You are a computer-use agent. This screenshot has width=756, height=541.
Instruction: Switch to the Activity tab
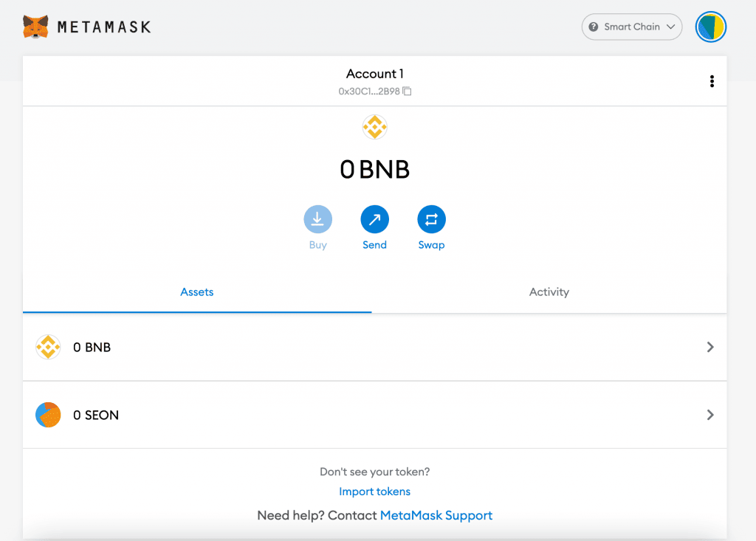[x=549, y=292]
